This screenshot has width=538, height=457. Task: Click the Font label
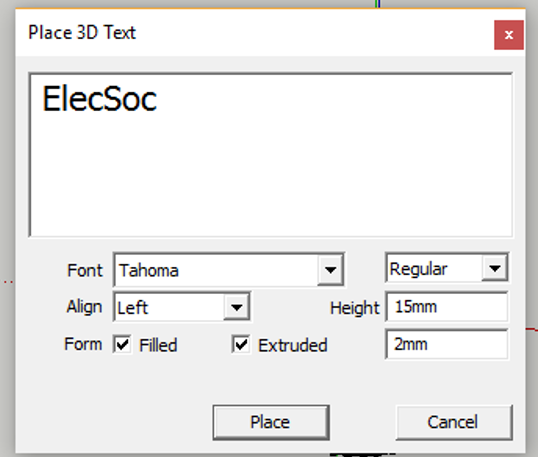[85, 270]
